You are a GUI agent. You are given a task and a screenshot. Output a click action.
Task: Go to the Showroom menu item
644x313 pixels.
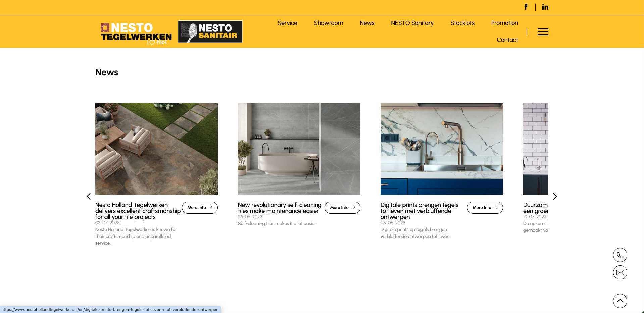click(x=328, y=23)
